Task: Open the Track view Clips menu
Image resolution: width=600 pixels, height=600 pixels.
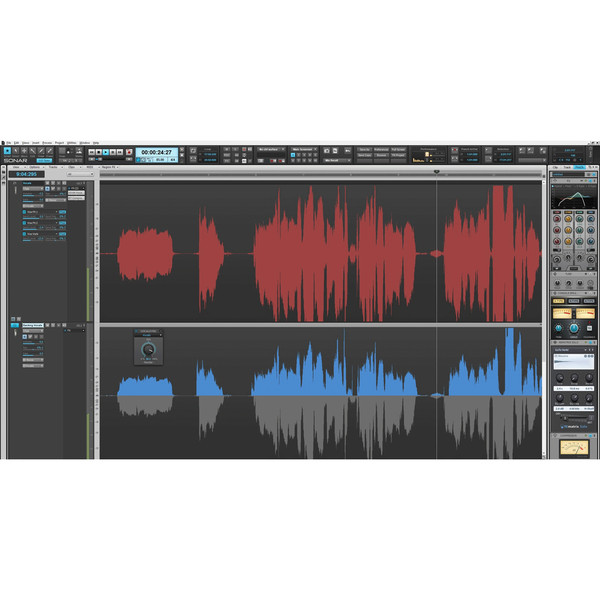Action: tap(71, 167)
